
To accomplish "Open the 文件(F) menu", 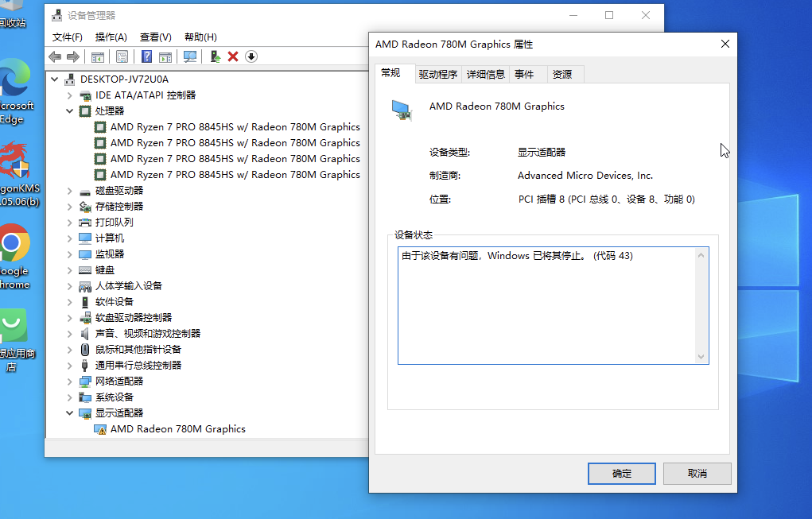I will (x=68, y=37).
